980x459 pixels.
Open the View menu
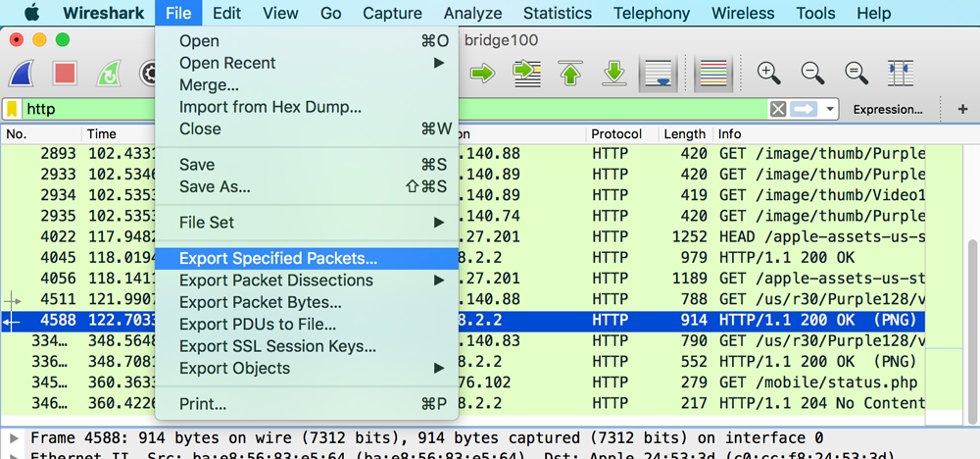tap(280, 13)
